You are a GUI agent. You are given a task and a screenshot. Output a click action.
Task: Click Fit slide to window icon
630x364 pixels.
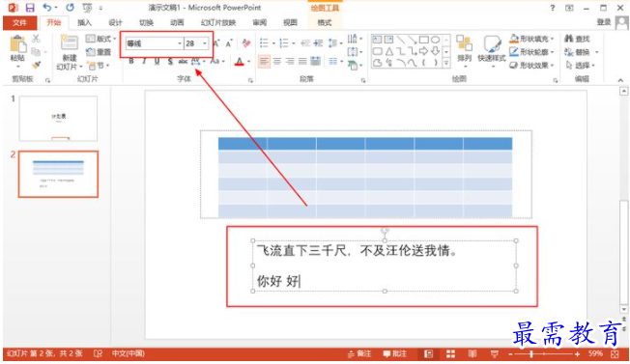coord(615,353)
